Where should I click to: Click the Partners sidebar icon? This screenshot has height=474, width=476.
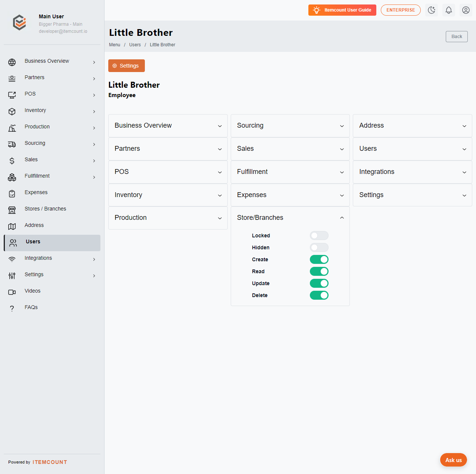coord(12,79)
